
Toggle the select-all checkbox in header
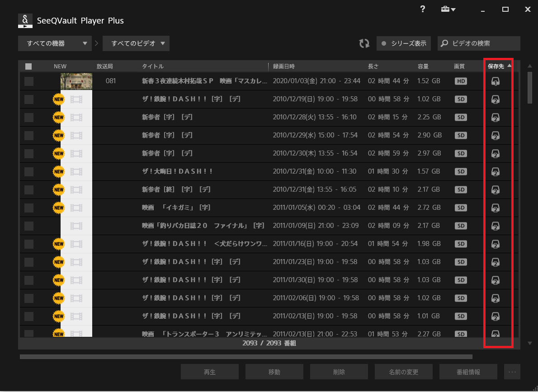click(x=28, y=66)
